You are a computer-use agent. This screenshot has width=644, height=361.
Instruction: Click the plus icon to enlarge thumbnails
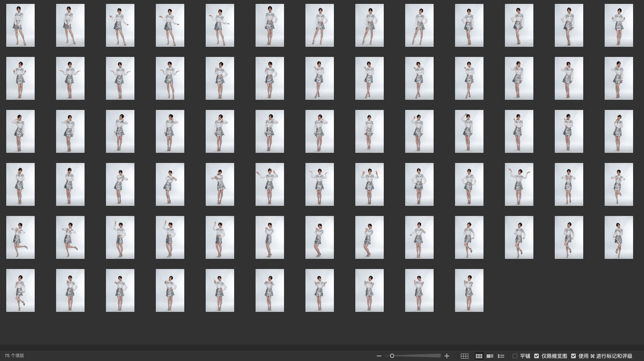(x=447, y=356)
